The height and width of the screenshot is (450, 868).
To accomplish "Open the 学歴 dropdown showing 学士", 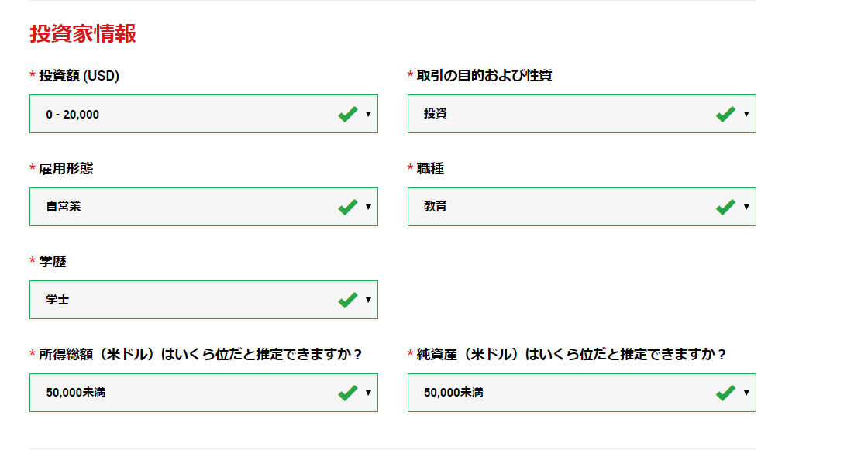I will click(x=204, y=300).
